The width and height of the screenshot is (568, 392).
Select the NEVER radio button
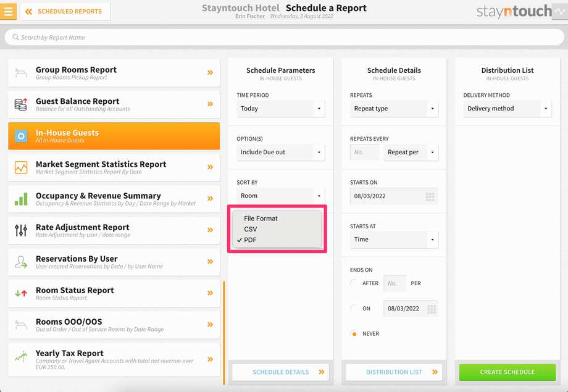354,334
